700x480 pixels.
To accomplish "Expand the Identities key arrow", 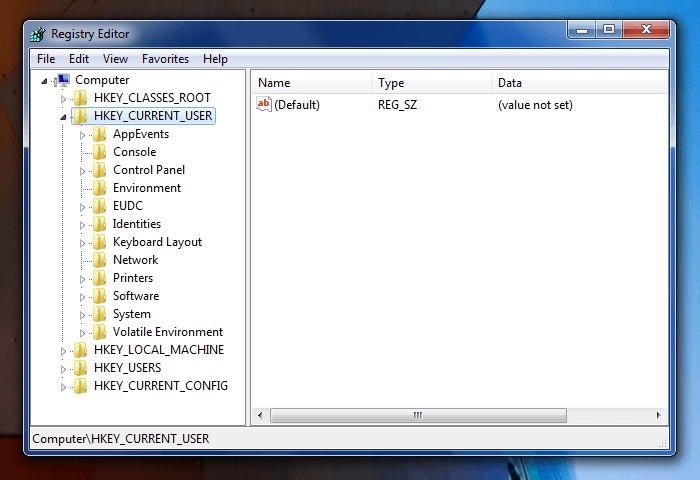I will click(x=82, y=225).
